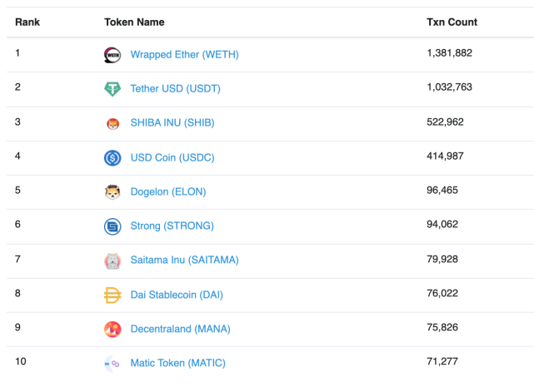The width and height of the screenshot is (534, 392).
Task: Open the SHIBA INU (SHIB) link
Action: pyautogui.click(x=172, y=122)
